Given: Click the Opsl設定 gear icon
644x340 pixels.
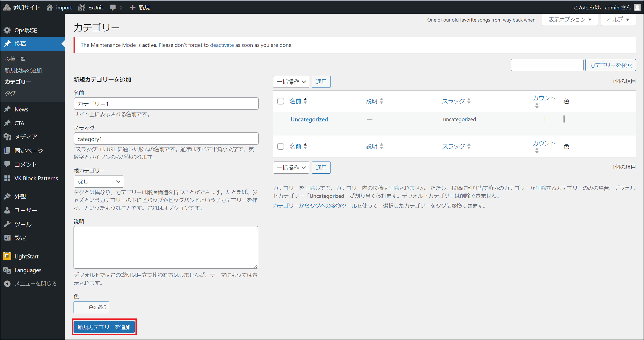Looking at the screenshot, I should click(7, 30).
